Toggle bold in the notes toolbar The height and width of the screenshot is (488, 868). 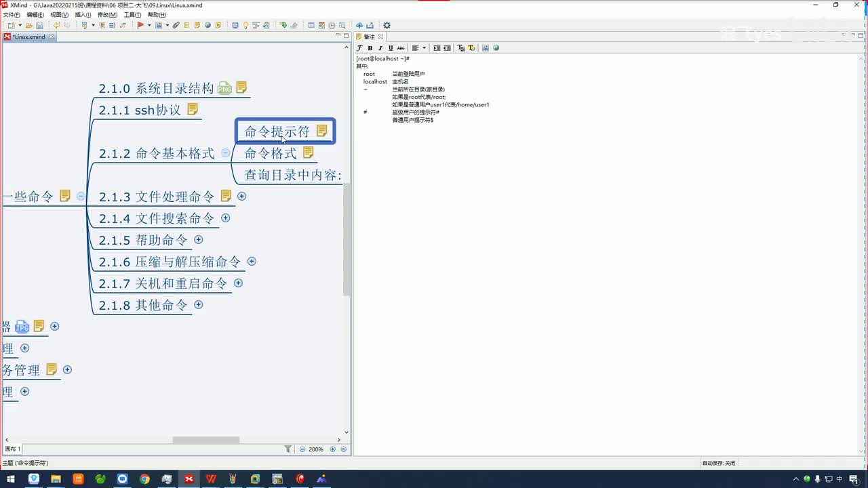(x=370, y=48)
